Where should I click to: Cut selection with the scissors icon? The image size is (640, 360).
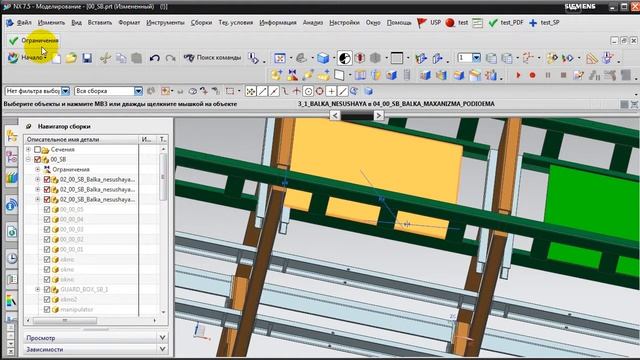pos(105,58)
